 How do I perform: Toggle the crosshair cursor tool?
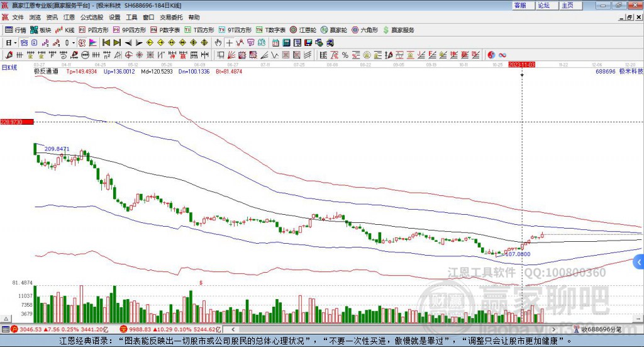tap(229, 43)
